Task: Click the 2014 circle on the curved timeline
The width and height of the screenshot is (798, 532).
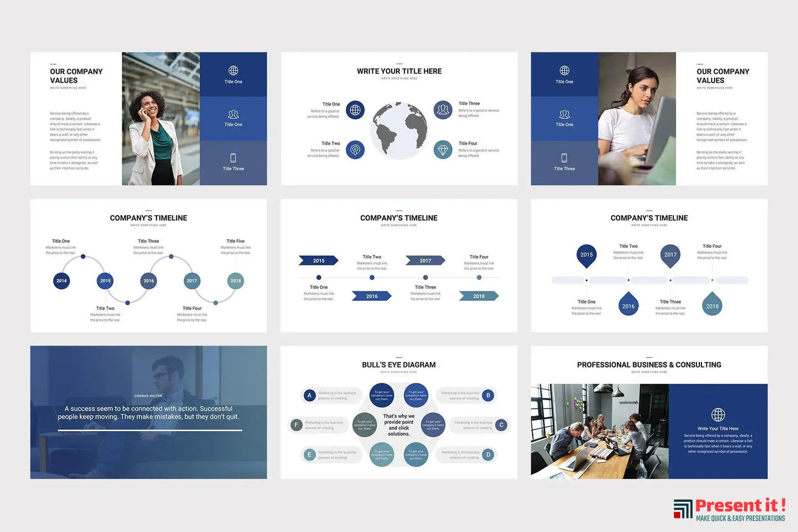Action: (61, 281)
